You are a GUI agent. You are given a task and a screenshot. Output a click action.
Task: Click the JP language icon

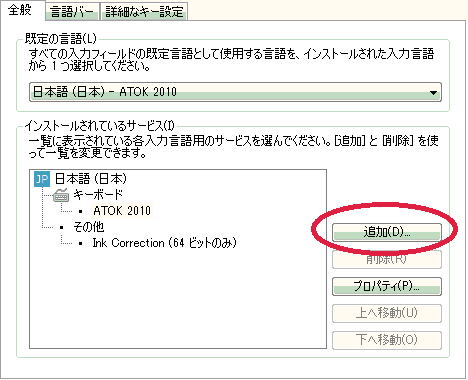click(x=42, y=179)
